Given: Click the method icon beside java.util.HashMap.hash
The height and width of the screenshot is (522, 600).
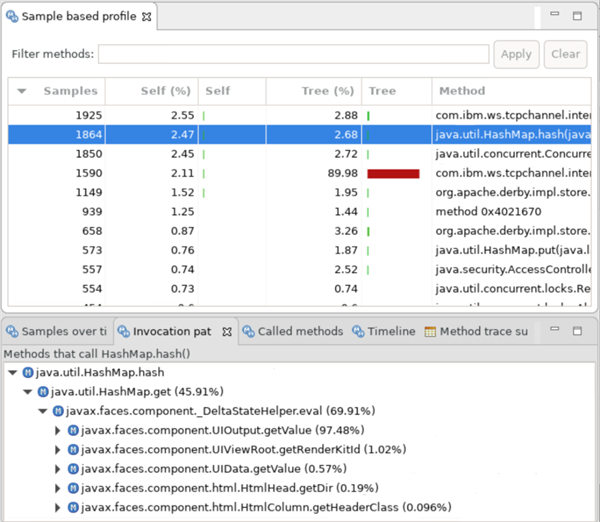Looking at the screenshot, I should click(28, 372).
